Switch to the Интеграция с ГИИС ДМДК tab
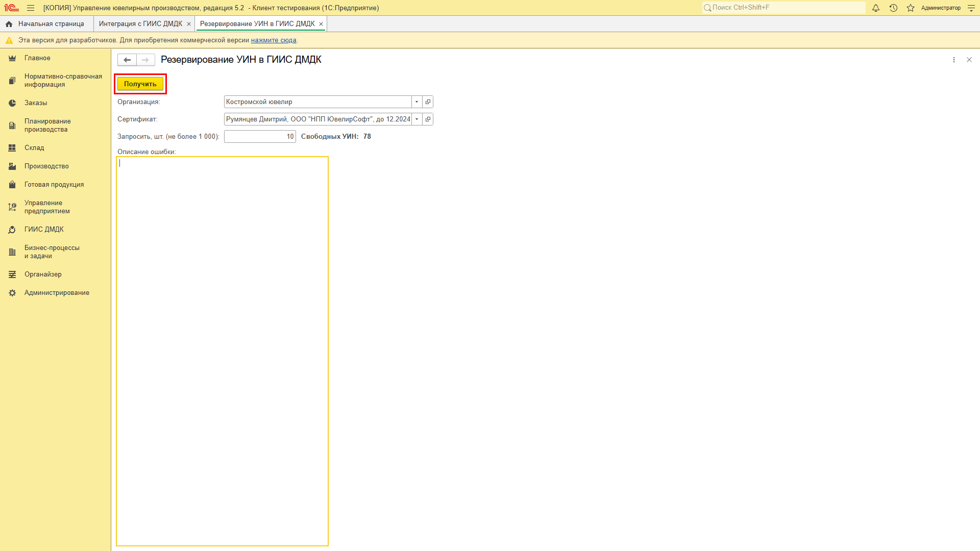This screenshot has width=980, height=551. pos(140,24)
